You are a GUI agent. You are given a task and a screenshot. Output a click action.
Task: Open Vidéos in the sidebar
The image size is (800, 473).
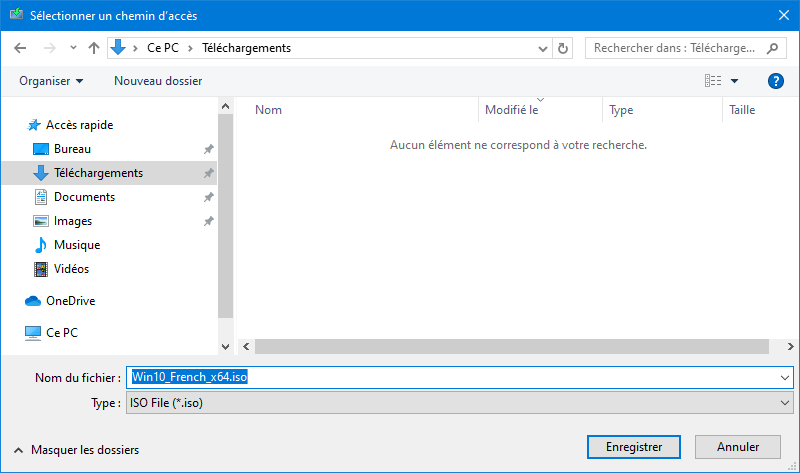coord(71,269)
